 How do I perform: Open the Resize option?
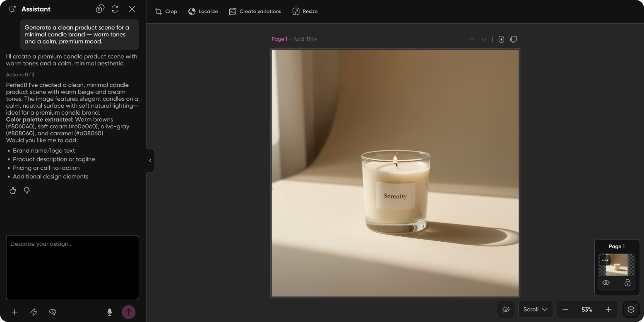coord(305,12)
